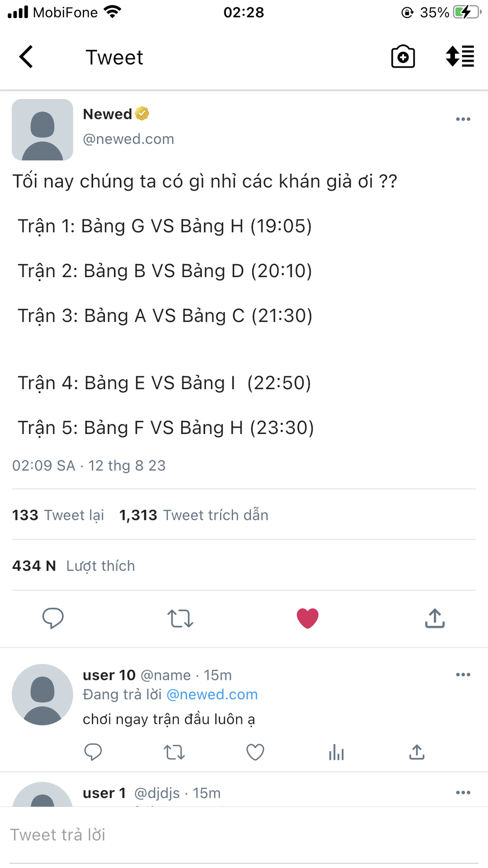488x868 pixels.
Task: Retweet user 10's reply
Action: tap(174, 752)
